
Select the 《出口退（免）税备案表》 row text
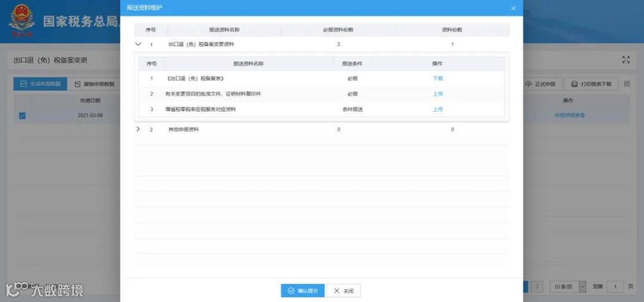point(194,78)
